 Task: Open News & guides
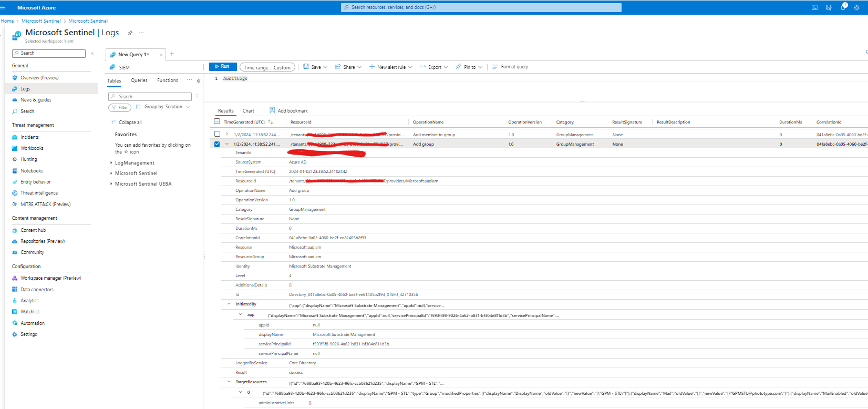click(36, 100)
